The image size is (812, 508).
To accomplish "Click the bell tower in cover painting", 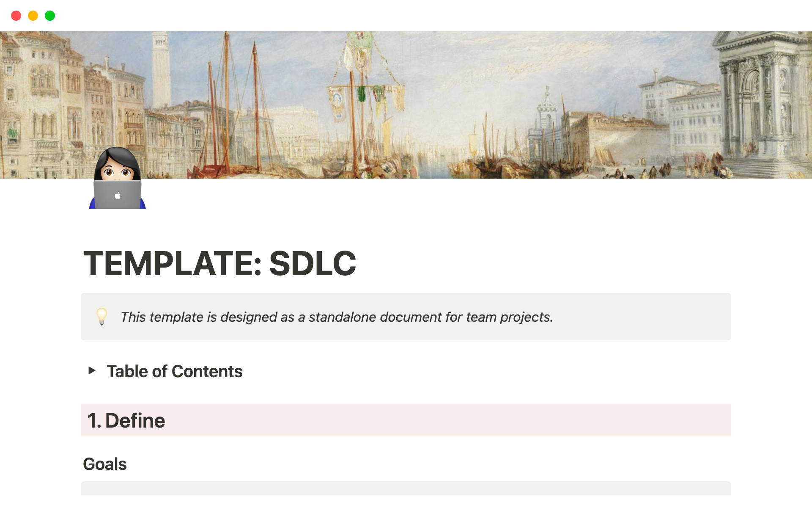I will coord(161,68).
